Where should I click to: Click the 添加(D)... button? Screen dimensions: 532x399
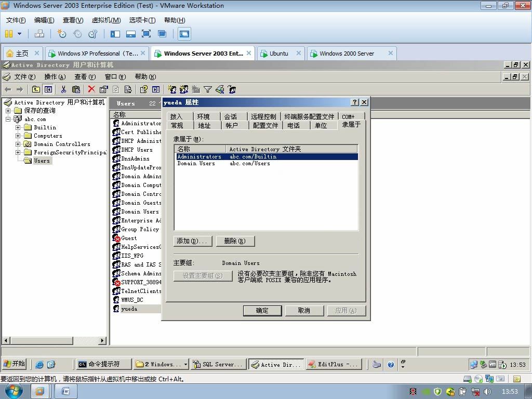point(193,241)
